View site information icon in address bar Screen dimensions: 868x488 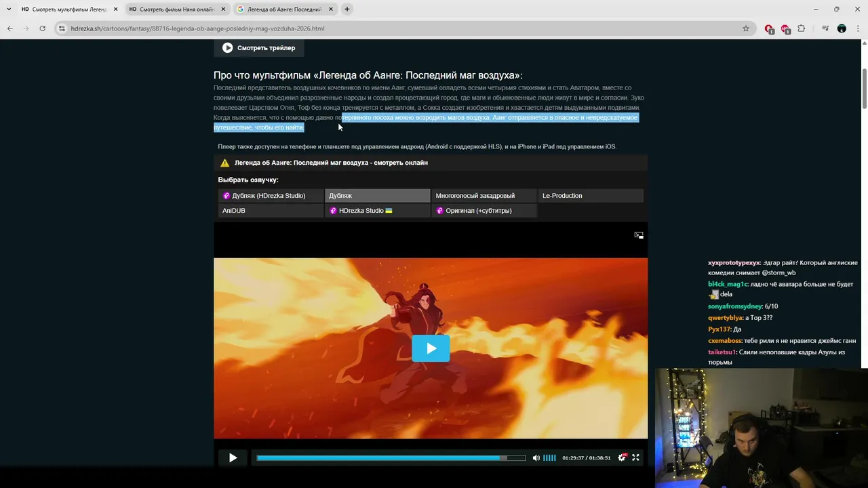click(x=62, y=28)
